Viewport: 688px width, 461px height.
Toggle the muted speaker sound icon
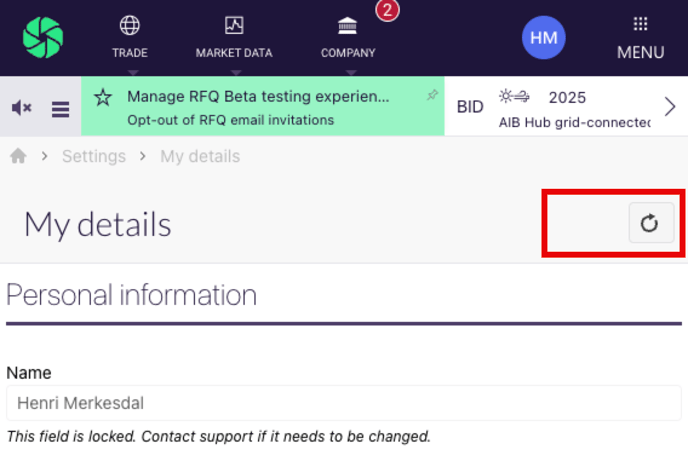click(x=22, y=107)
